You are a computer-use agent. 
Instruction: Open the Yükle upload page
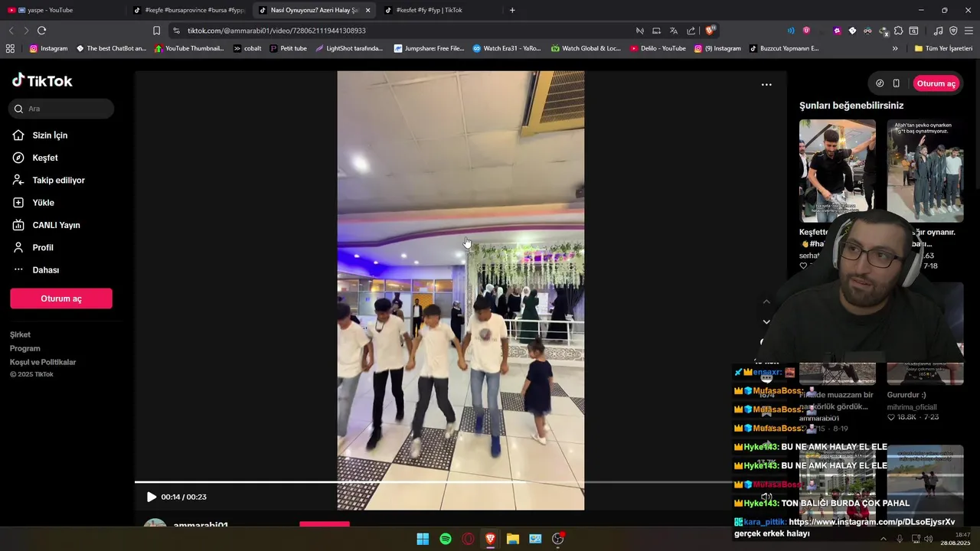[x=43, y=203]
